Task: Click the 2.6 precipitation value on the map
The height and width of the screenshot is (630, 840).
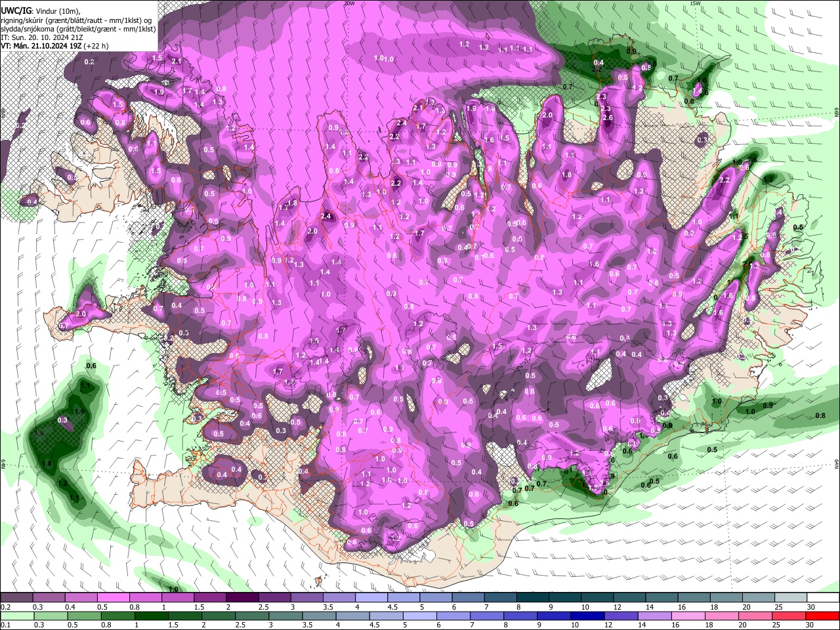Action: 608,118
